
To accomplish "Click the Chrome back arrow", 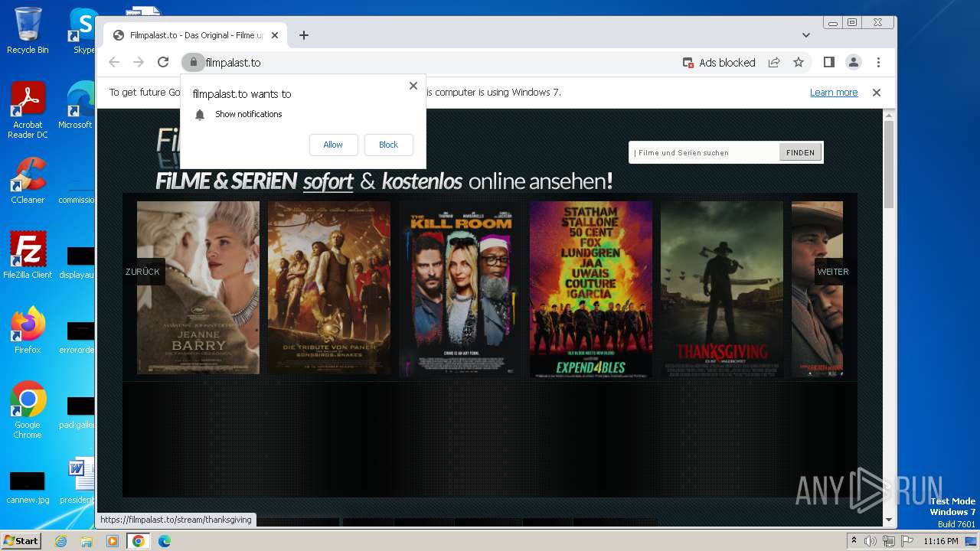I will coord(114,62).
